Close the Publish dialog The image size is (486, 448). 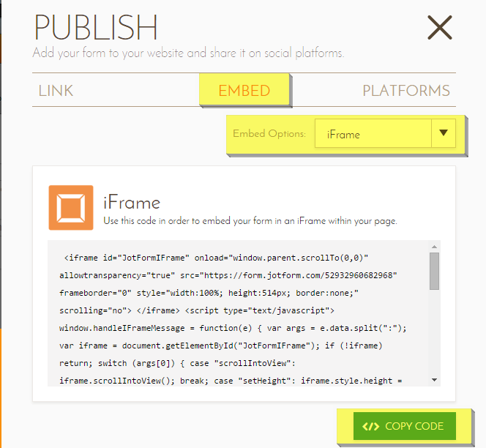440,28
